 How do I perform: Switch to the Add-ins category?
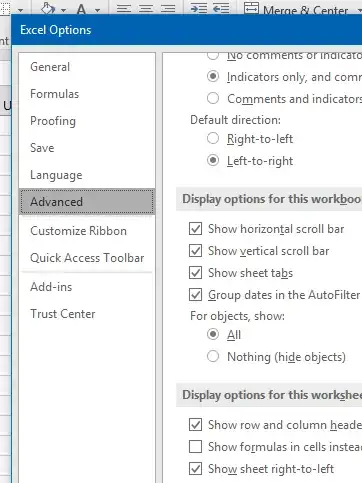coord(87,287)
